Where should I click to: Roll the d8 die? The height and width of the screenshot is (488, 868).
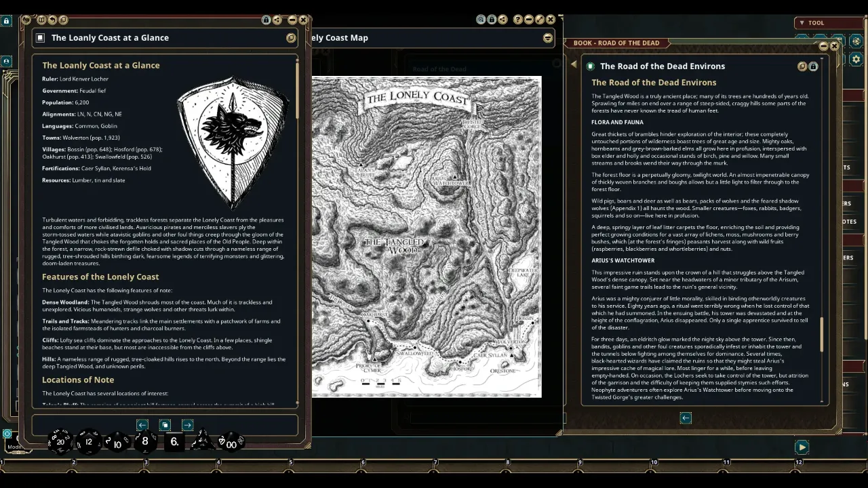(x=145, y=441)
